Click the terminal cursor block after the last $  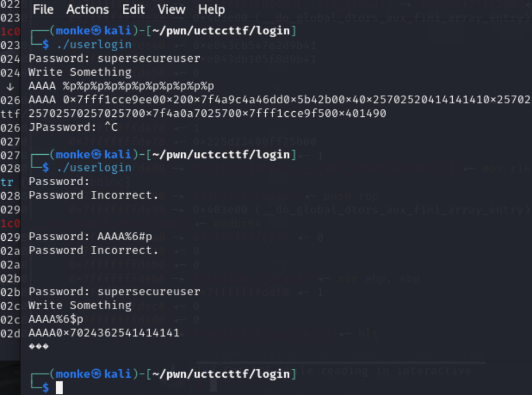point(59,388)
